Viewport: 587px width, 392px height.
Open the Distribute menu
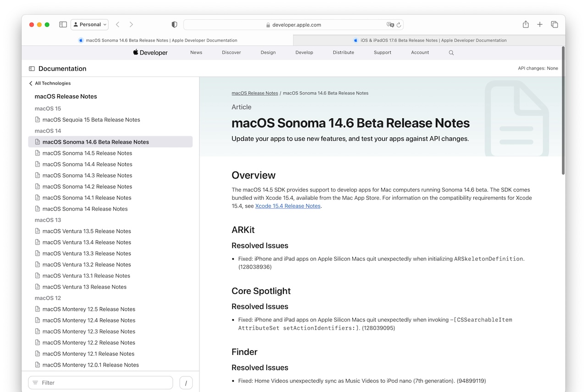pos(343,53)
